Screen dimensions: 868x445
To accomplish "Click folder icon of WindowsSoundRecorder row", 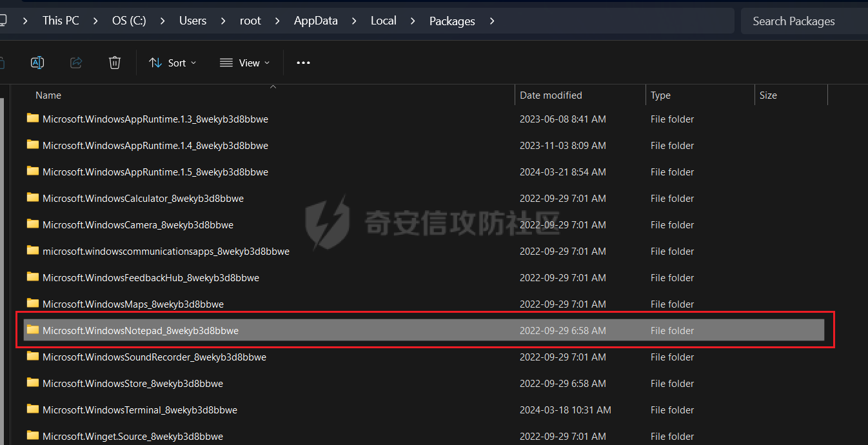I will point(33,356).
